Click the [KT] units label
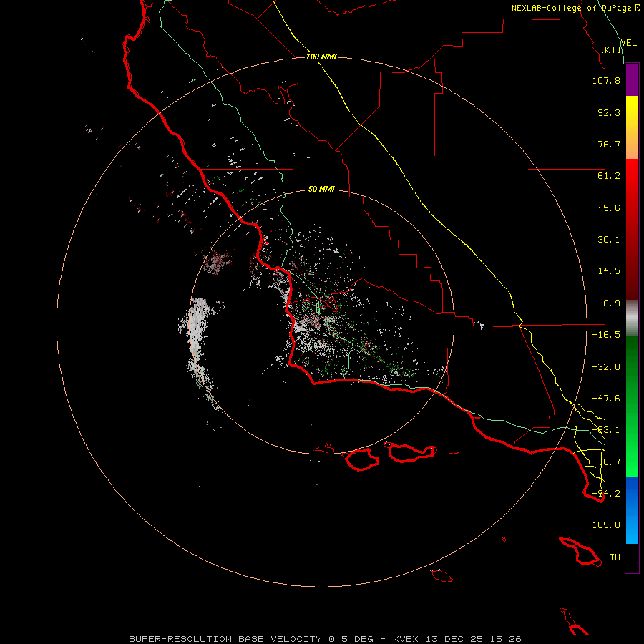This screenshot has height=644, width=644. (611, 49)
